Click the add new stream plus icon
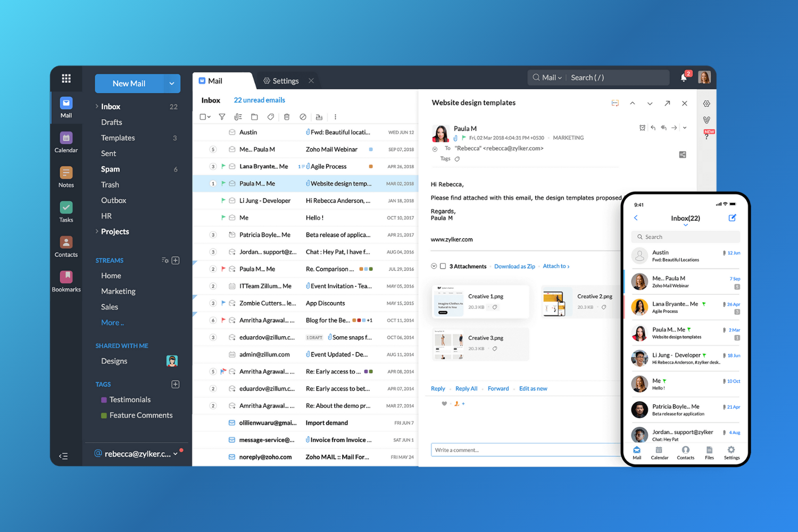This screenshot has width=798, height=532. (x=176, y=260)
